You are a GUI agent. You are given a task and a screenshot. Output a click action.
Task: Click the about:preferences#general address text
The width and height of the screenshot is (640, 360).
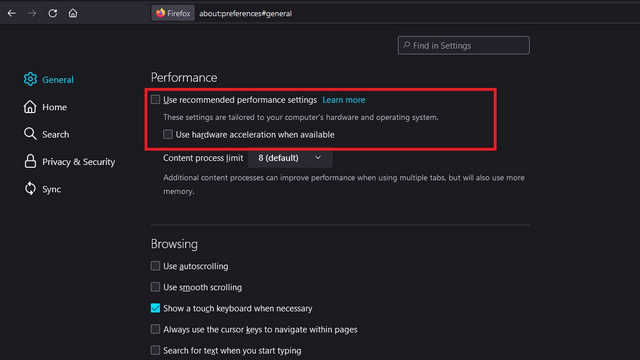245,13
